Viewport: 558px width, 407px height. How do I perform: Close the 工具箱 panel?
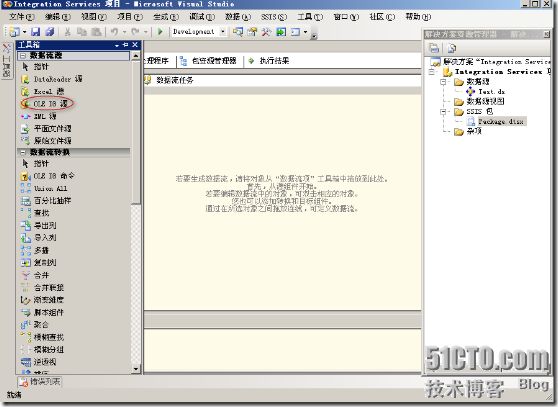(x=135, y=45)
